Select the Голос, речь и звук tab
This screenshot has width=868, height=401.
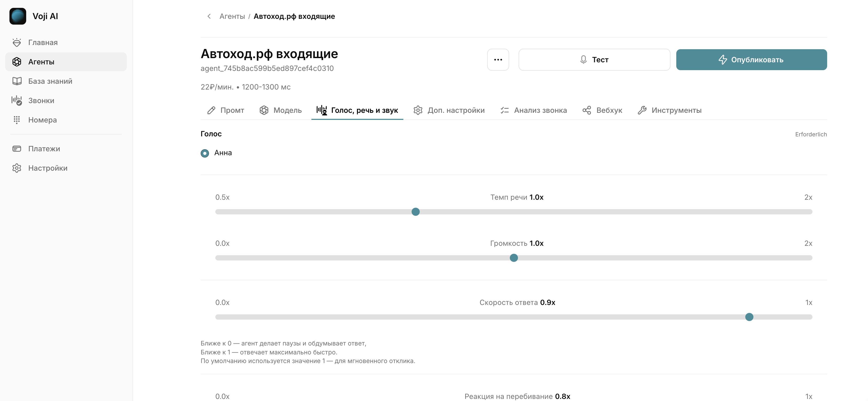(357, 110)
